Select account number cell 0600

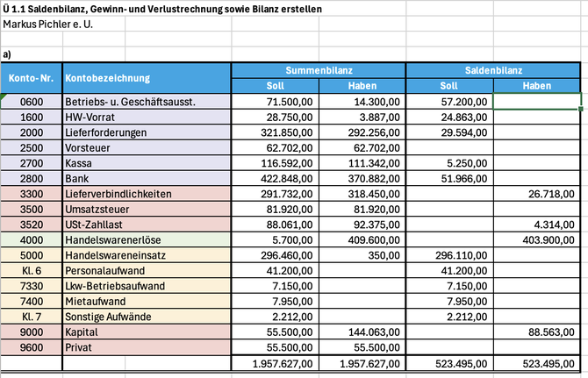pos(32,102)
